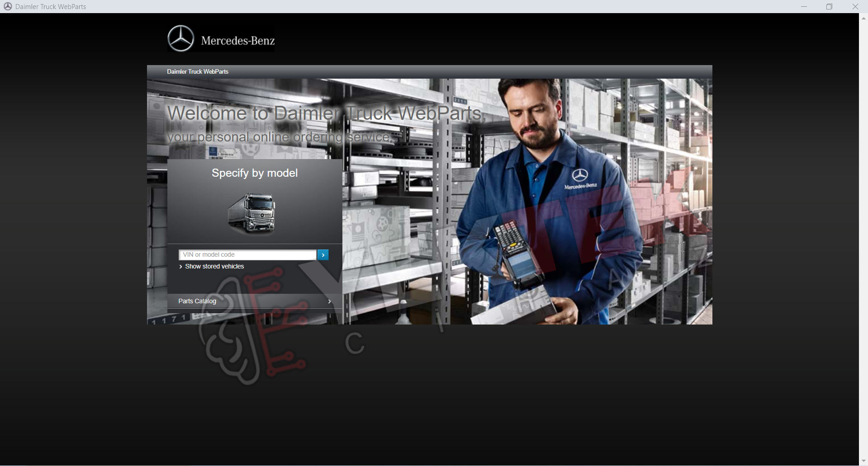This screenshot has height=466, width=868.
Task: Close the Daimler Truck WebParts window
Action: coord(855,6)
